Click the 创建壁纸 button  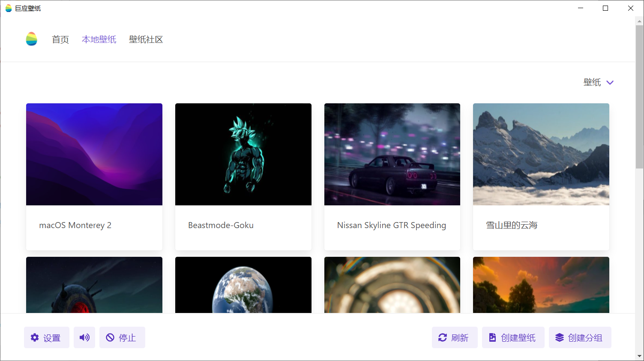coord(513,337)
